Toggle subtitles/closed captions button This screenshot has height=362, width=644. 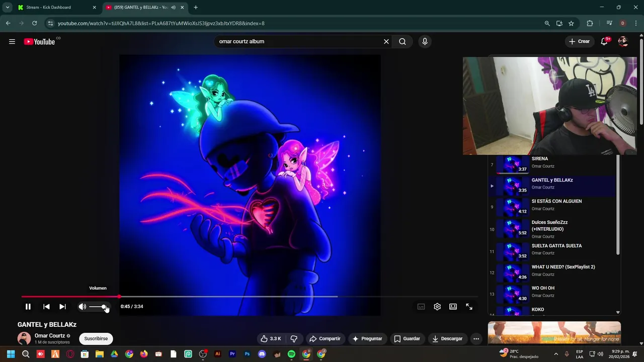[x=421, y=307]
